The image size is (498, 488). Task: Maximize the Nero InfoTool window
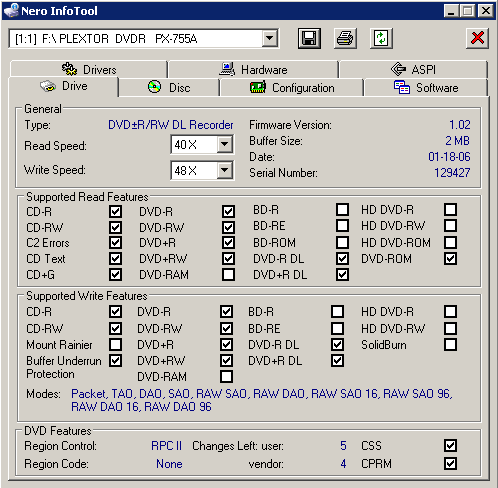coord(467,11)
